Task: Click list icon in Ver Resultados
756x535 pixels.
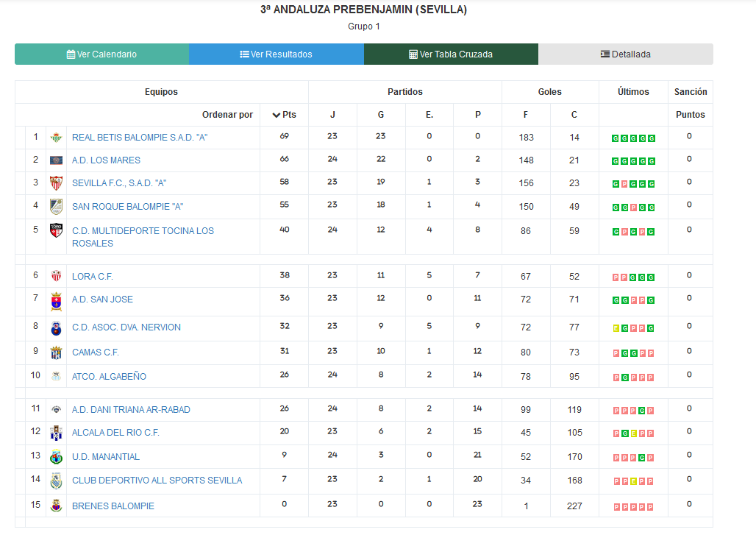Action: pyautogui.click(x=244, y=54)
